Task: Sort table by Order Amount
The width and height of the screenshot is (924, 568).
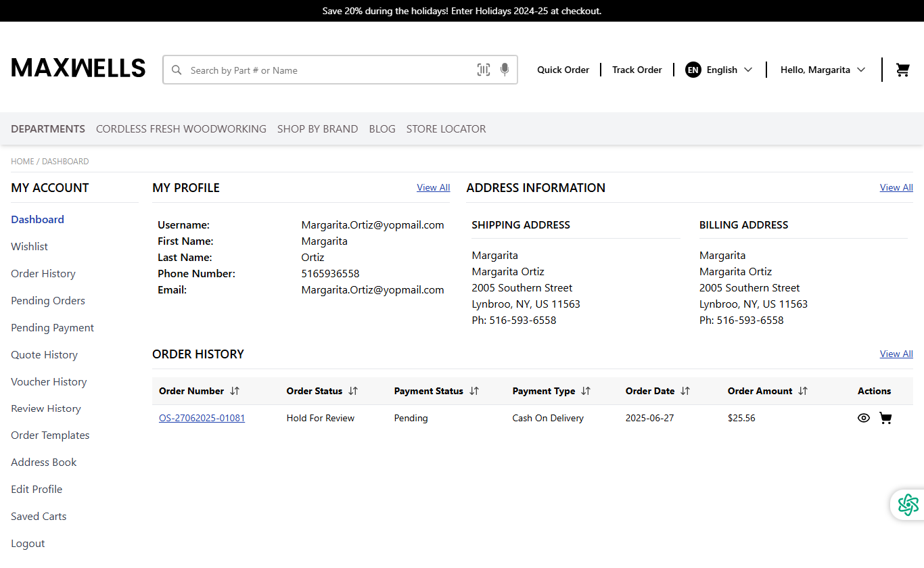Action: (803, 391)
